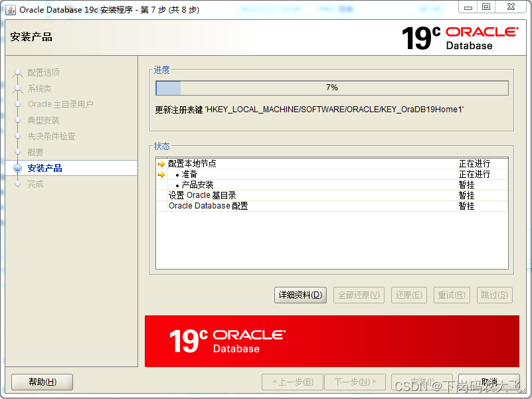Image resolution: width=532 pixels, height=399 pixels.
Task: Click the red Oracle 19c Database banner
Action: tap(332, 341)
